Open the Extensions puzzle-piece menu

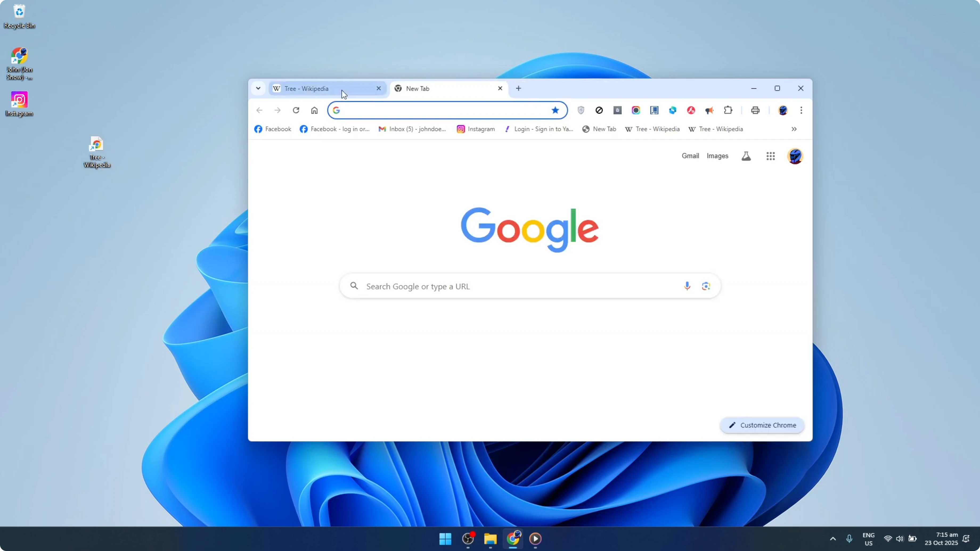point(728,110)
